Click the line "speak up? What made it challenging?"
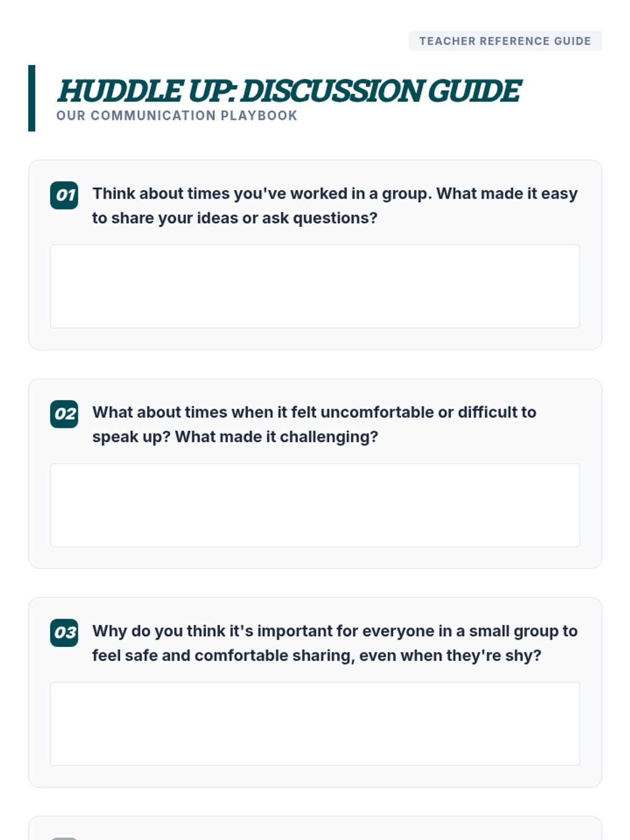 click(x=235, y=437)
